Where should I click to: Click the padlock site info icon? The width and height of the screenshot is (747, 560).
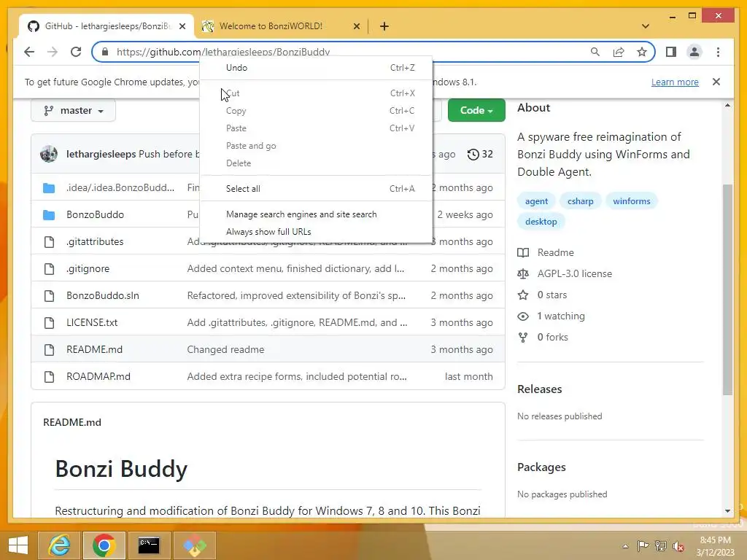[105, 52]
